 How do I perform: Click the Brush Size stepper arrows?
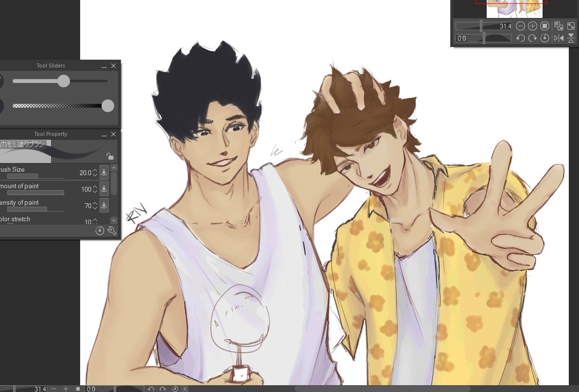95,173
